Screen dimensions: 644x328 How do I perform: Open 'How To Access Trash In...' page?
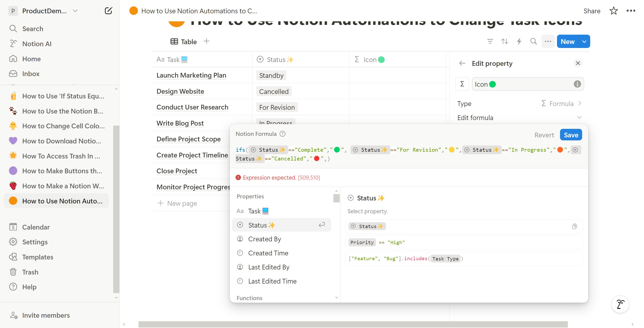point(57,156)
